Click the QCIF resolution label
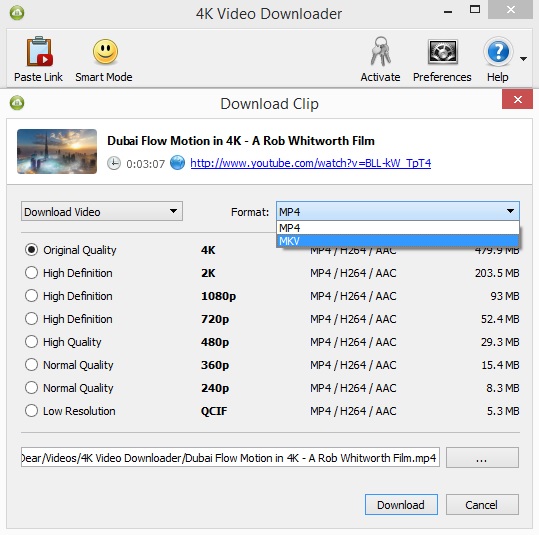 [x=214, y=411]
